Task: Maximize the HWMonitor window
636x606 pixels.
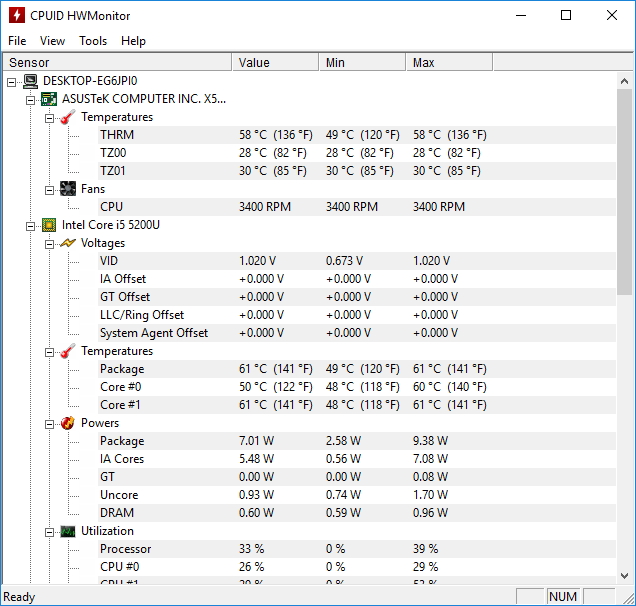Action: coord(566,15)
